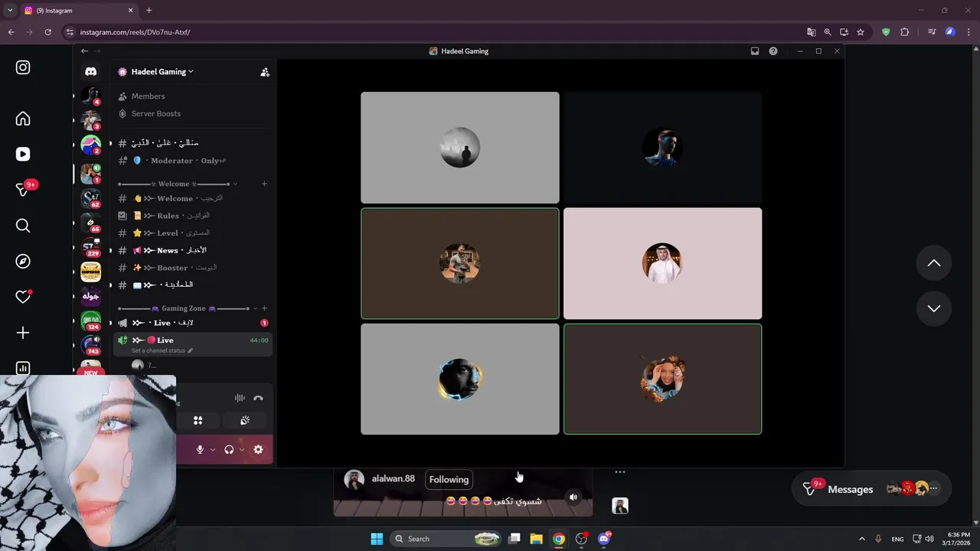
Task: Open the floating Messages button
Action: coord(871,488)
